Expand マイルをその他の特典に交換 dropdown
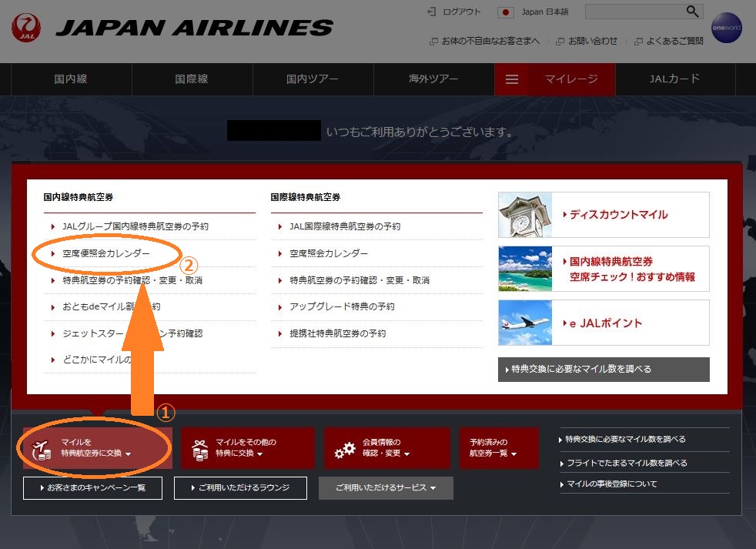 [x=247, y=448]
